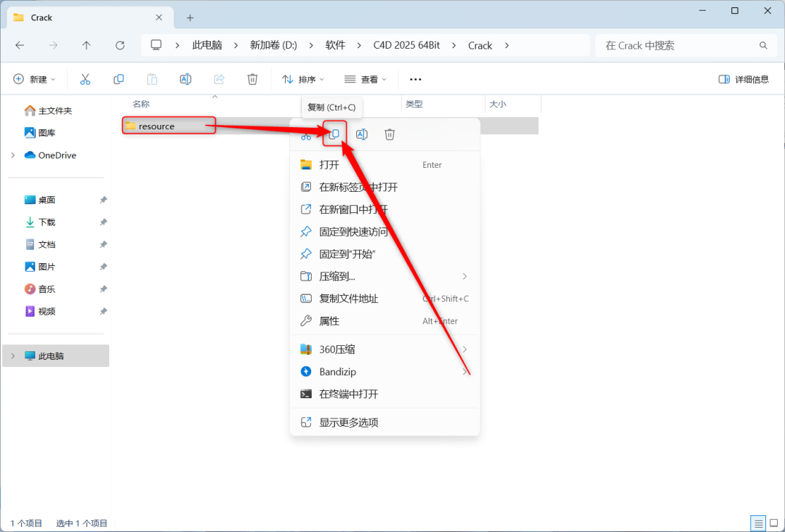Open the three-dot See more menu
Image resolution: width=785 pixels, height=532 pixels.
(x=416, y=79)
